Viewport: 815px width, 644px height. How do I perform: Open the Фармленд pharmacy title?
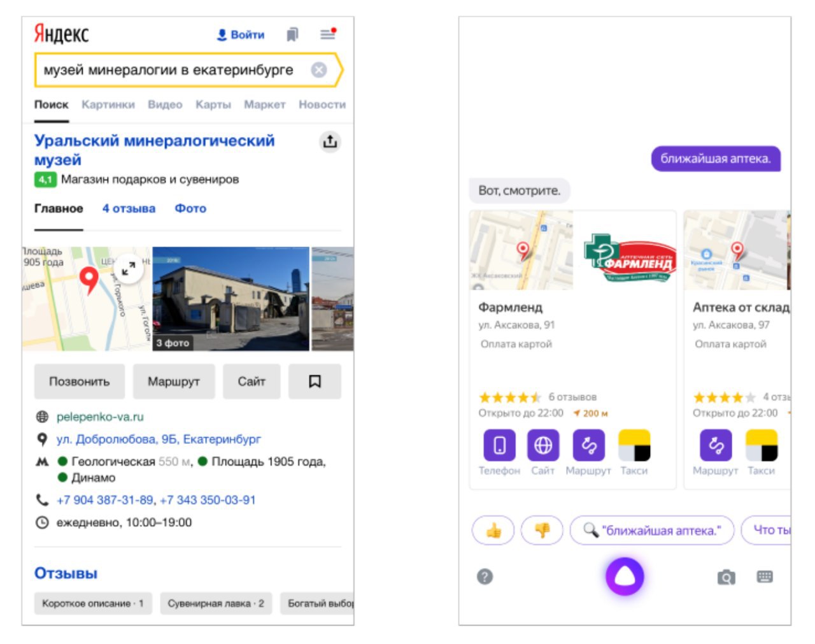click(x=511, y=307)
